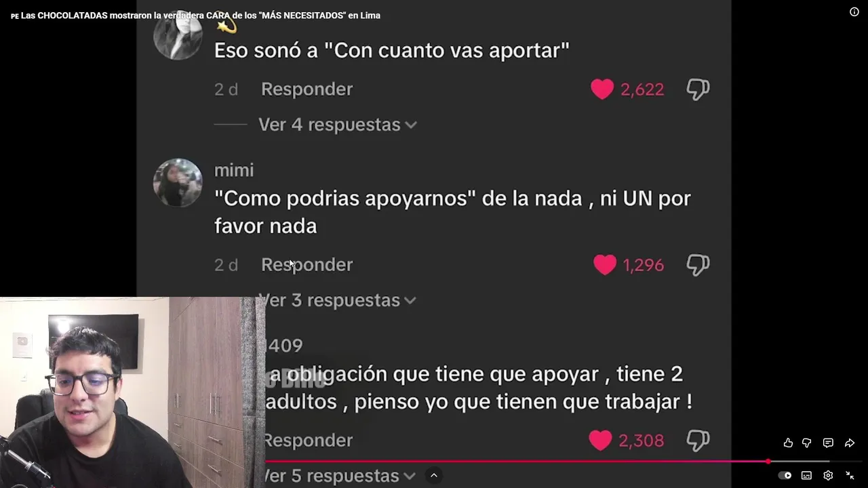Toggle heart on mimi's comment
The image size is (868, 488).
pos(605,264)
